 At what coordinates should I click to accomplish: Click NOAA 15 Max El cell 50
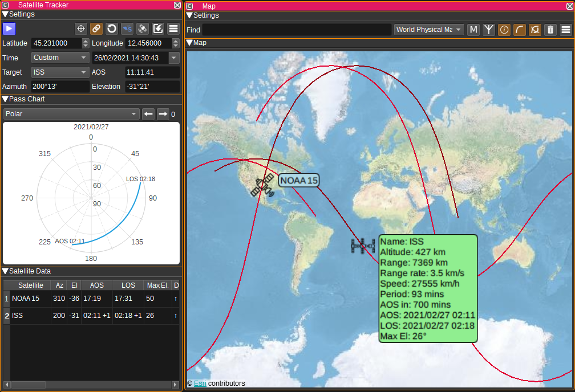pos(157,299)
